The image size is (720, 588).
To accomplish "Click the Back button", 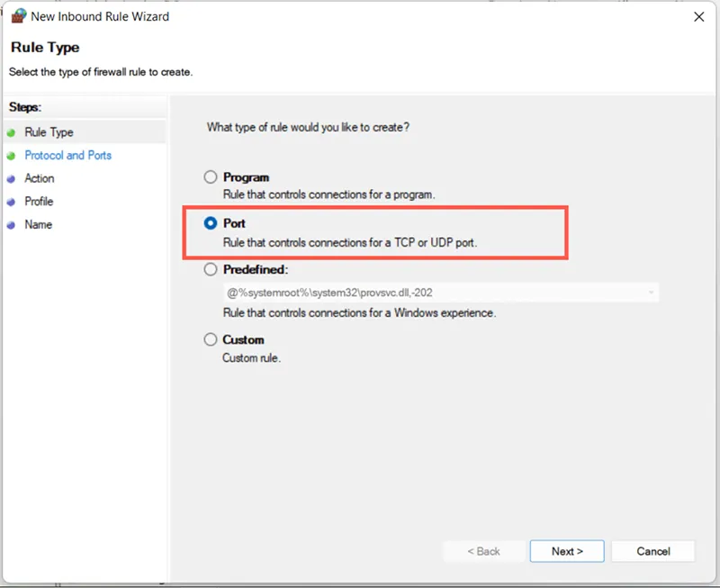I will tap(483, 551).
